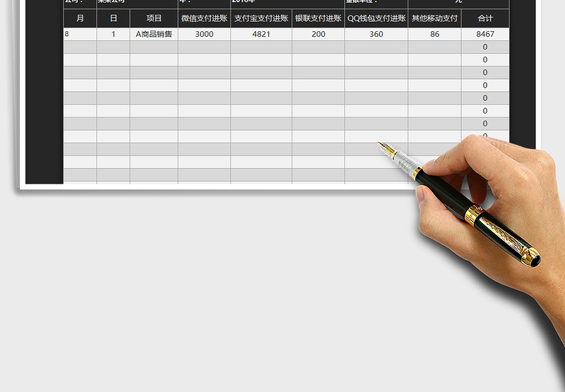Select the cell with value 200
Screen dimensions: 565x392
319,34
